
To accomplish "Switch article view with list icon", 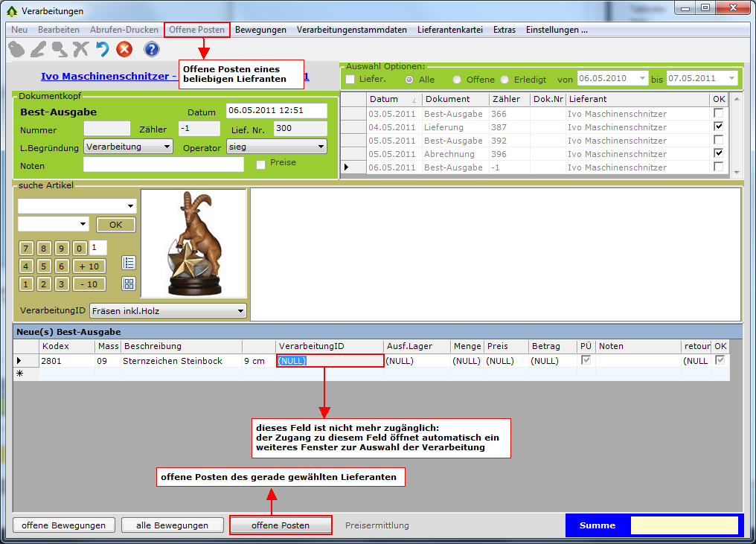I will point(129,263).
